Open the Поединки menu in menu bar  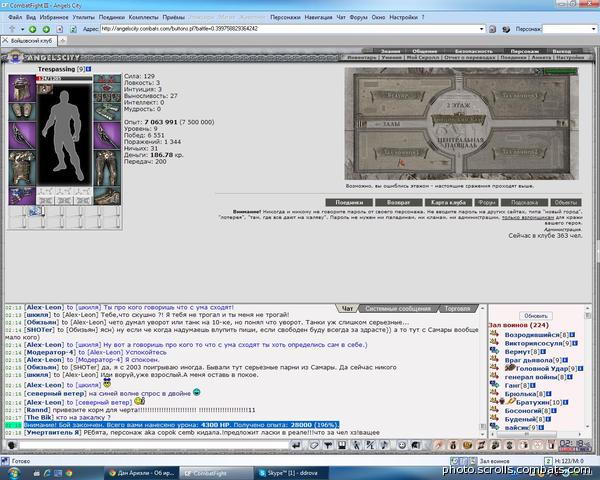(x=112, y=17)
